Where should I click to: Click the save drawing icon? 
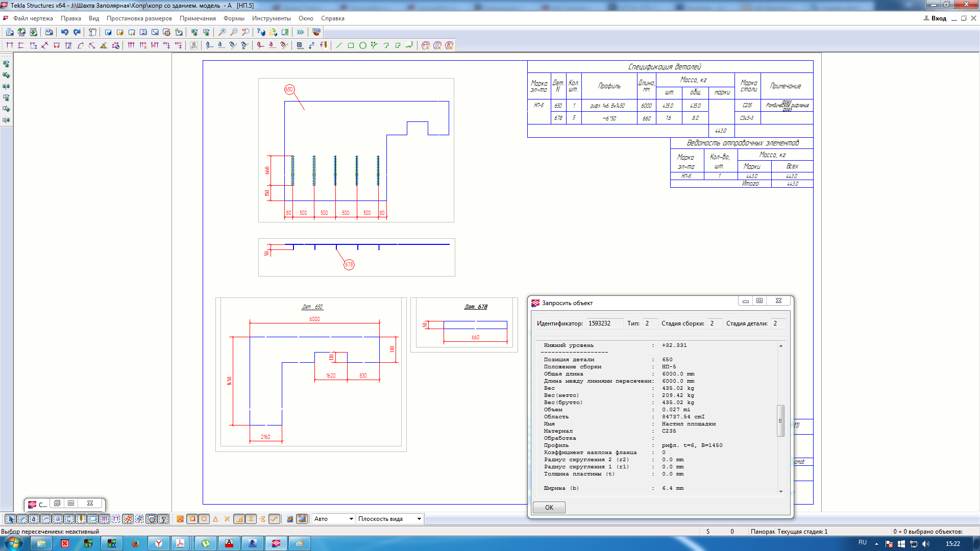(x=49, y=32)
